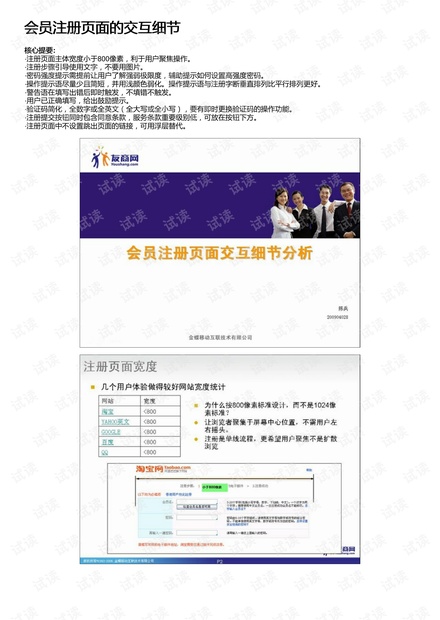The height and width of the screenshot is (620, 440).
Task: Select the line about 注册页面主体宽度小于800像素
Action: (x=108, y=59)
